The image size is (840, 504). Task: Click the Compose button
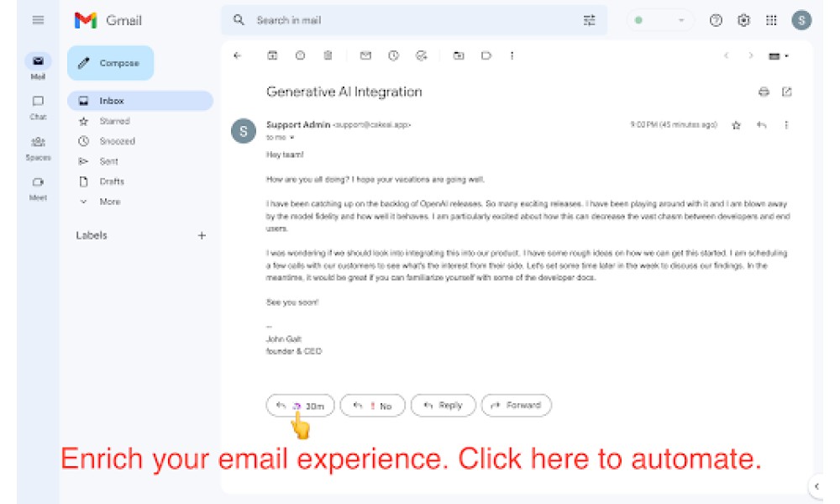click(x=110, y=63)
